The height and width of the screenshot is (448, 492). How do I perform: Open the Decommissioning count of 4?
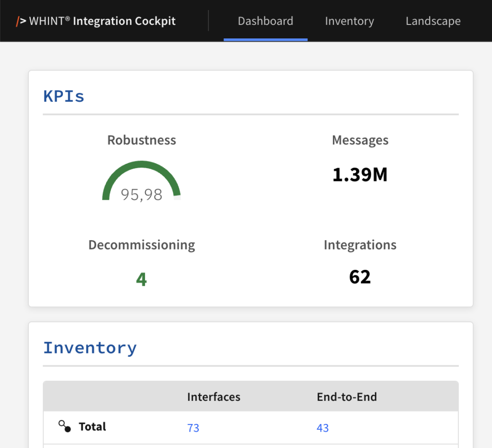(141, 279)
